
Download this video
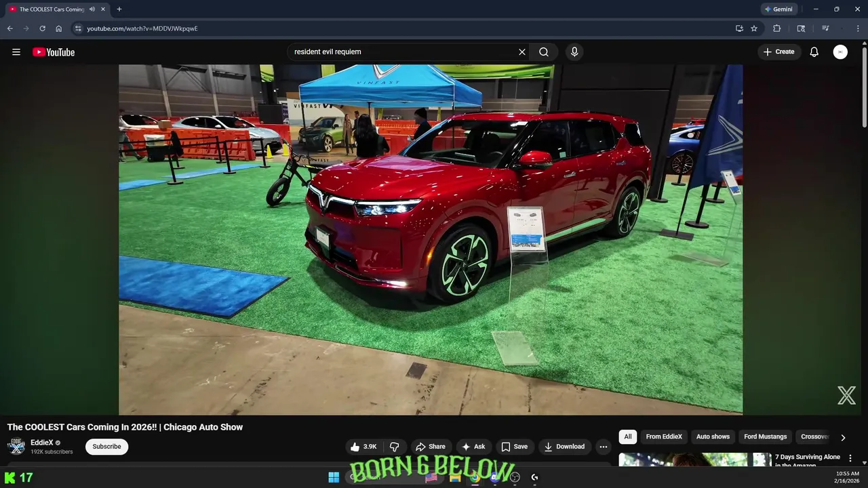[564, 447]
